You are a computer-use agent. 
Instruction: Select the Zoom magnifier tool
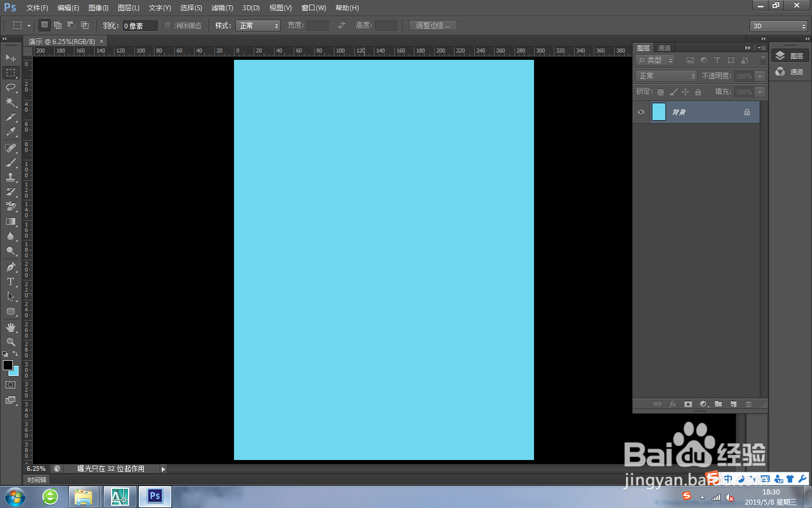[x=11, y=342]
